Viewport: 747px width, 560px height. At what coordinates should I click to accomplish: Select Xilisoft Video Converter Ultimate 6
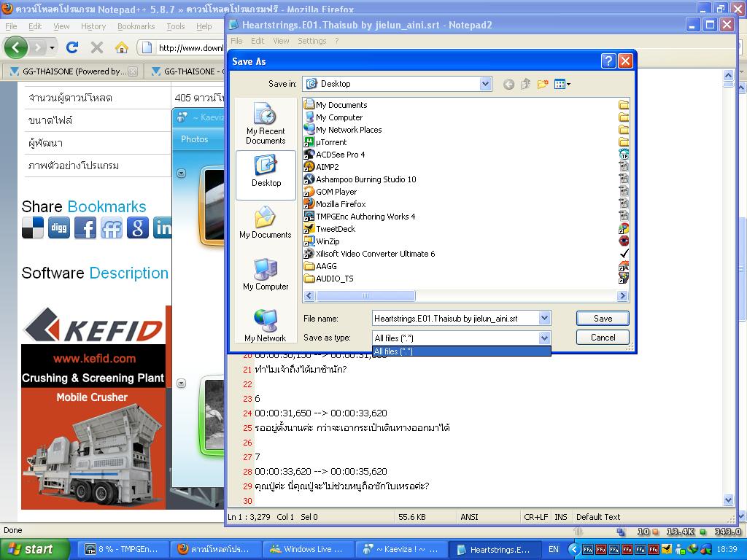pos(370,253)
